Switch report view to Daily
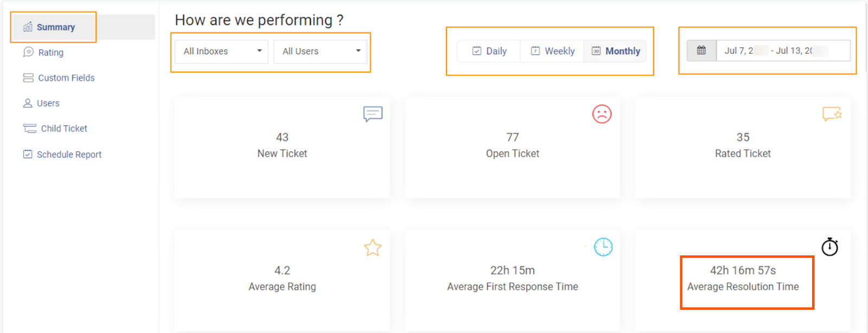The width and height of the screenshot is (868, 333). click(x=489, y=51)
